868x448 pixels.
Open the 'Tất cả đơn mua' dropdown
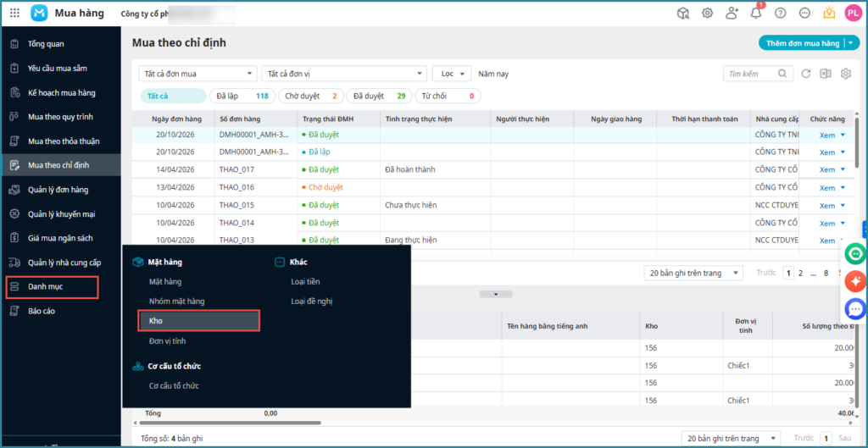[x=197, y=74]
